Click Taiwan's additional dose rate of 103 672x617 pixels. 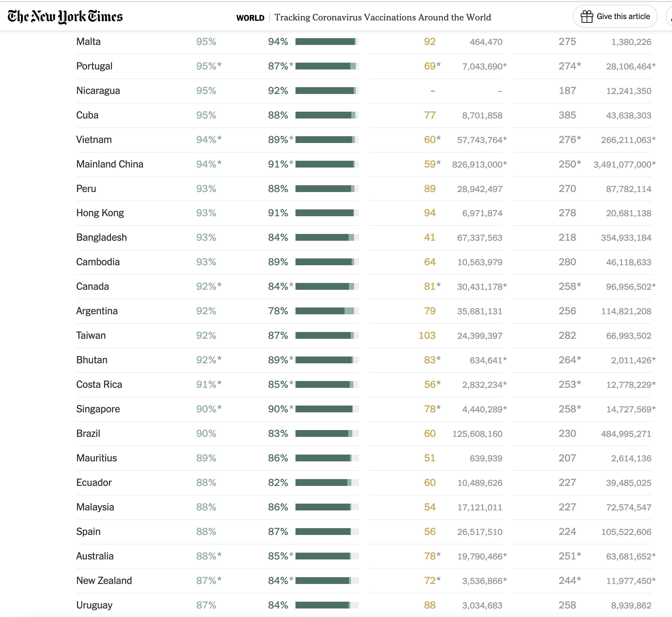pyautogui.click(x=427, y=335)
